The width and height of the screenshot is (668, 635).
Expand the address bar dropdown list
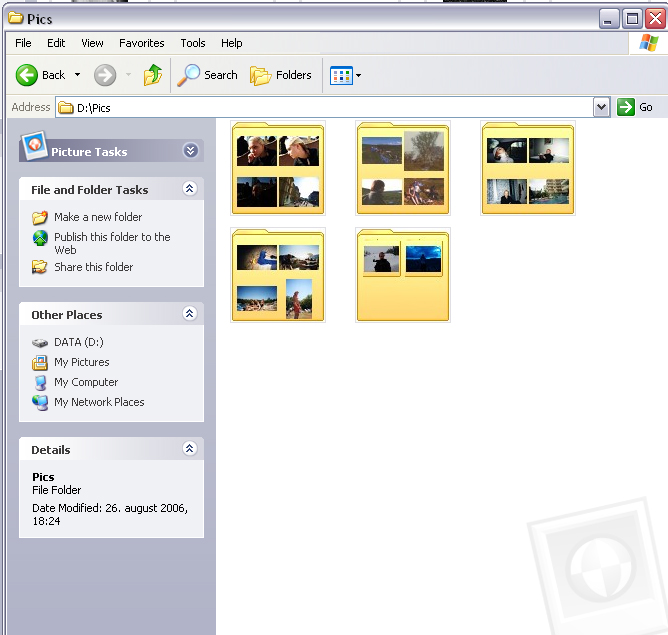click(x=601, y=107)
